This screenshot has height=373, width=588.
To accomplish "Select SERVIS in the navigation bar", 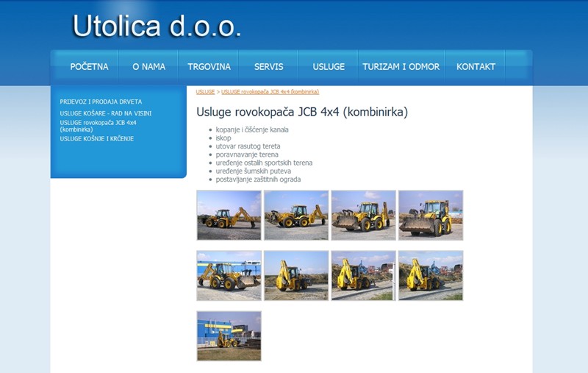I will [268, 67].
